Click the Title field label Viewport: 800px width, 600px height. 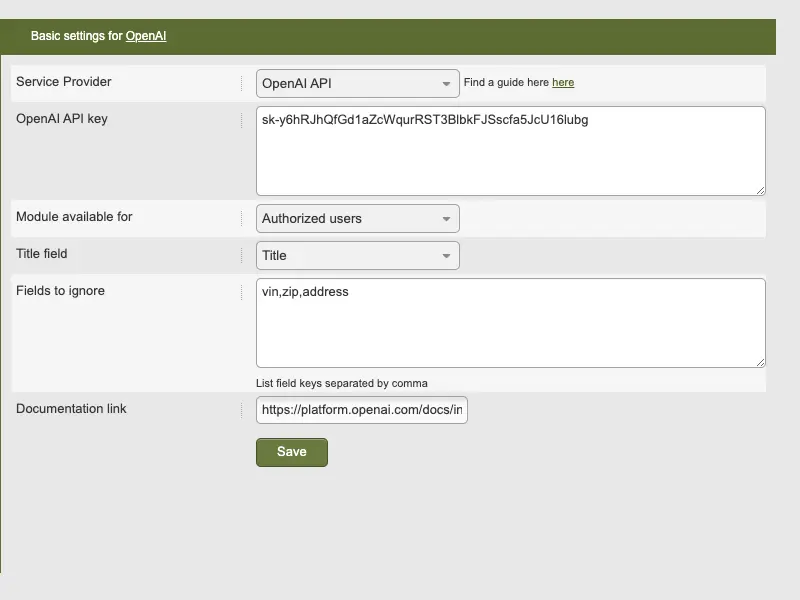42,254
